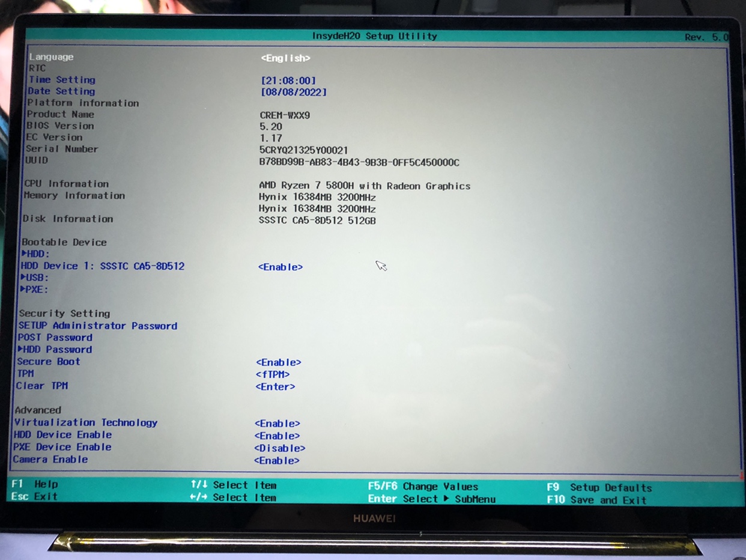Toggle HDD Device Enable value

(277, 436)
